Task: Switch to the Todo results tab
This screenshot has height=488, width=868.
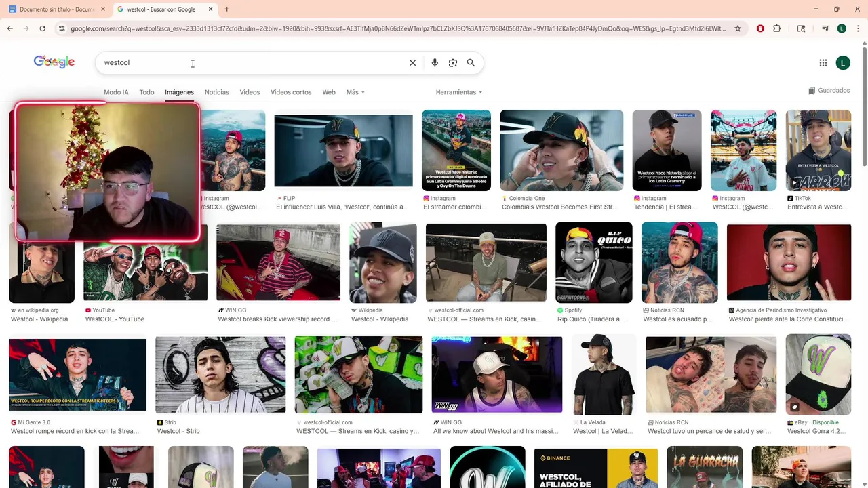Action: click(x=146, y=92)
